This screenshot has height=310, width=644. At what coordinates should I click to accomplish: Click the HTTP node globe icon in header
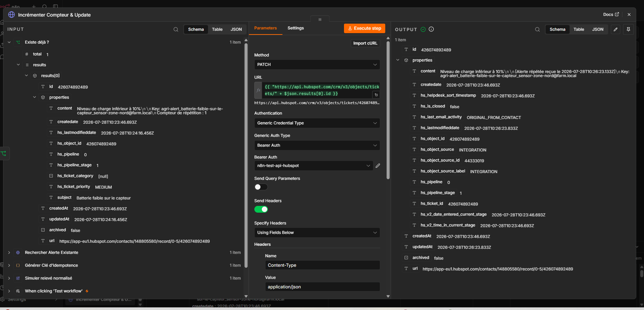(11, 15)
